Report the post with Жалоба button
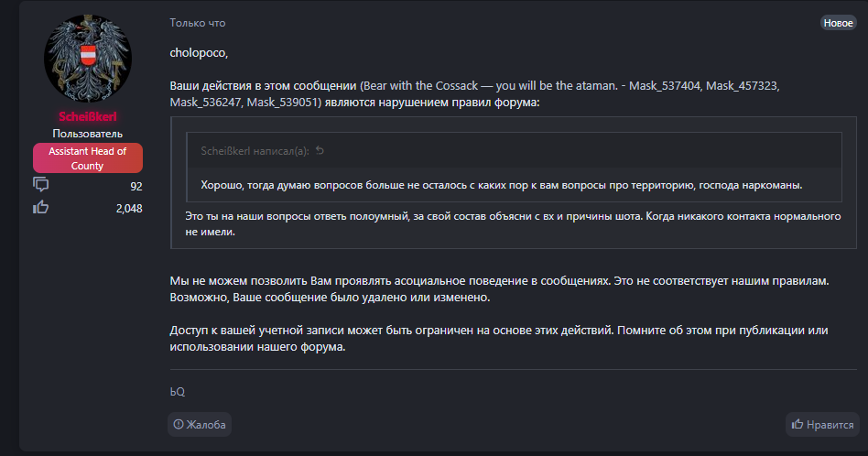 point(200,425)
